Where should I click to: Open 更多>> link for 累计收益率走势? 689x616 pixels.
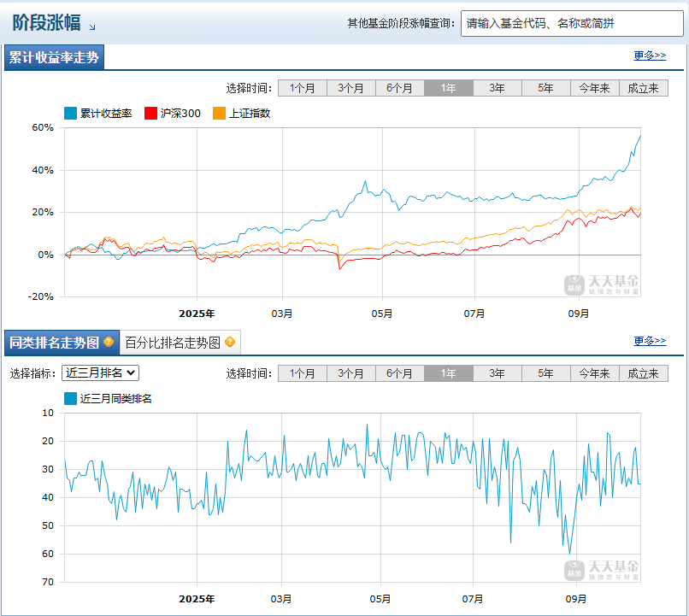[x=650, y=56]
